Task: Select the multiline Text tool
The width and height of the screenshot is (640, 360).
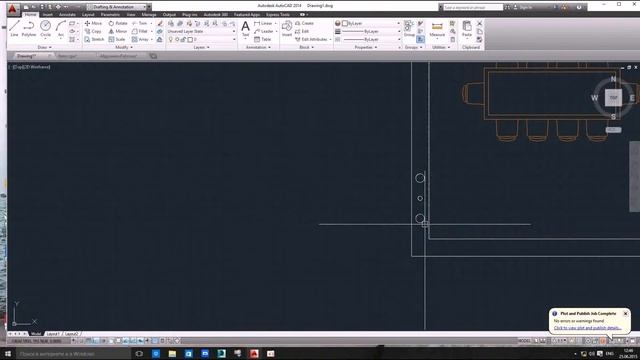Action: (245, 29)
